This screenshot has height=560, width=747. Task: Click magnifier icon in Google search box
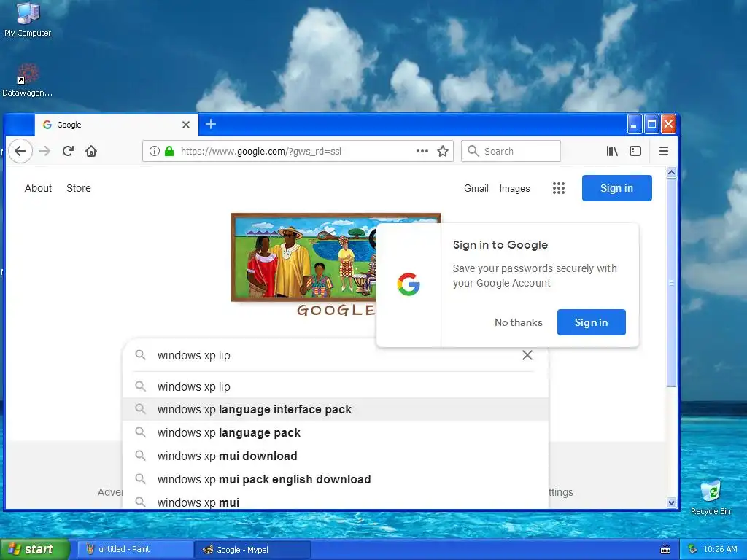(x=140, y=355)
